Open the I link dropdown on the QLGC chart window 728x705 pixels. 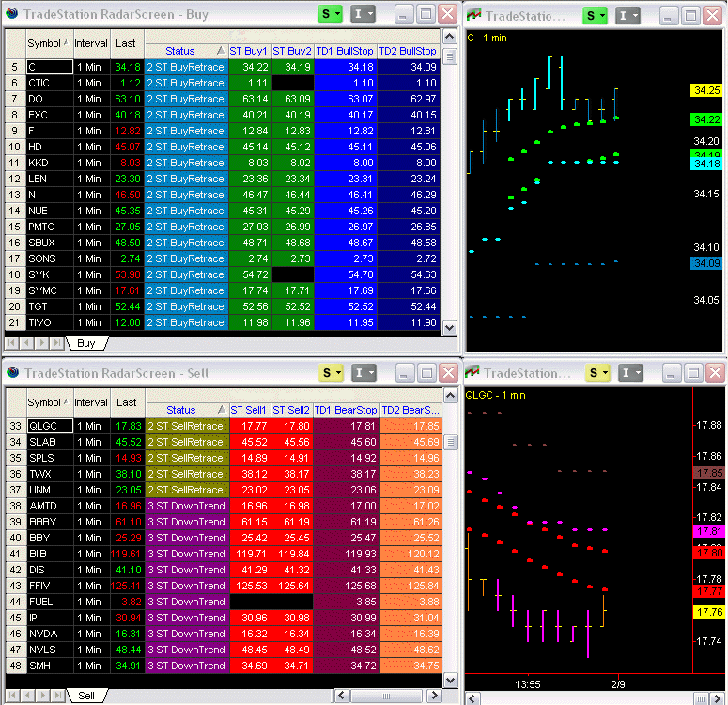(631, 373)
